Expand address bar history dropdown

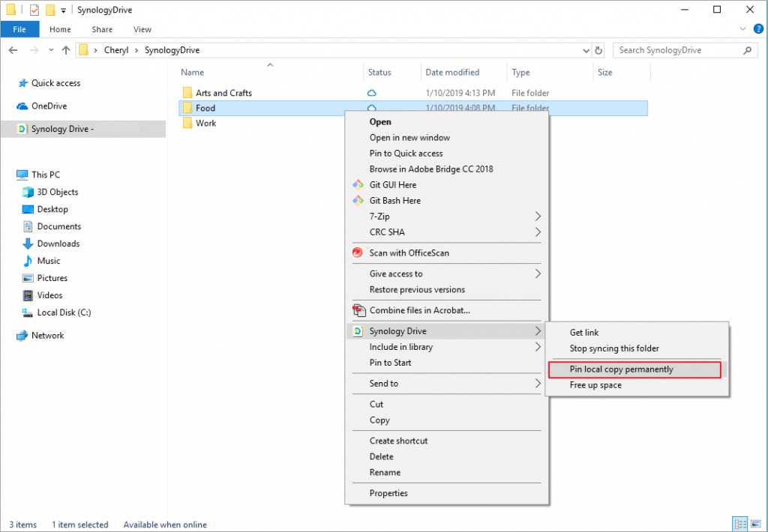(586, 50)
